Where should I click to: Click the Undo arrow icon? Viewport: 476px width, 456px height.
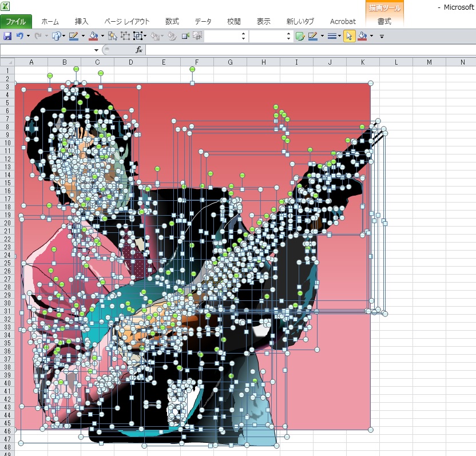pyautogui.click(x=20, y=36)
